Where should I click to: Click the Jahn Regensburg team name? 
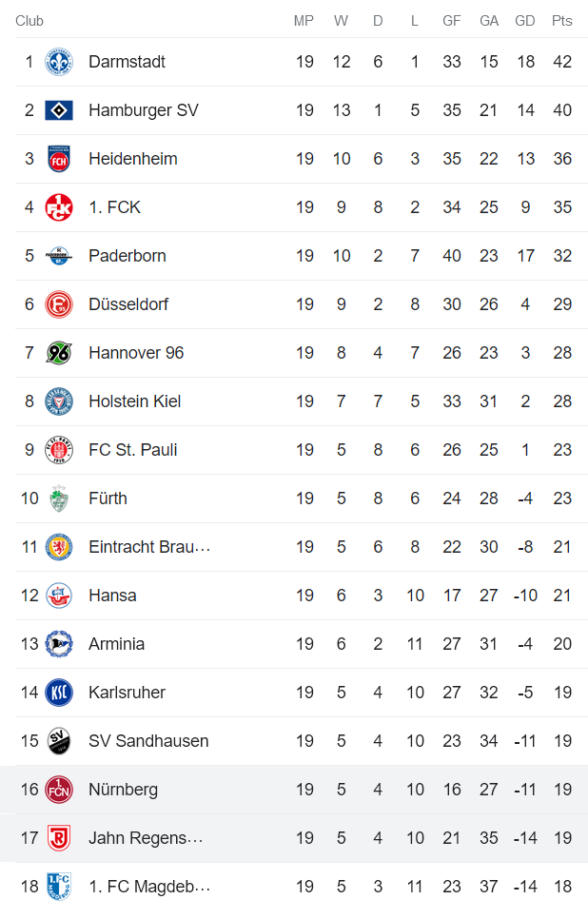(x=145, y=838)
